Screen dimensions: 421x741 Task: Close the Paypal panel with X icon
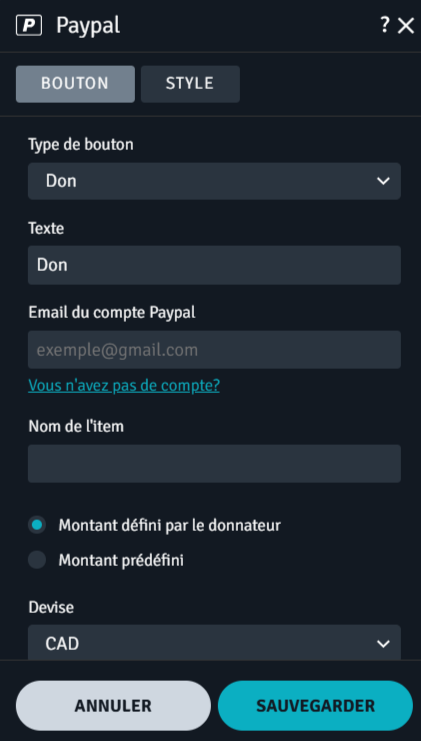point(406,26)
